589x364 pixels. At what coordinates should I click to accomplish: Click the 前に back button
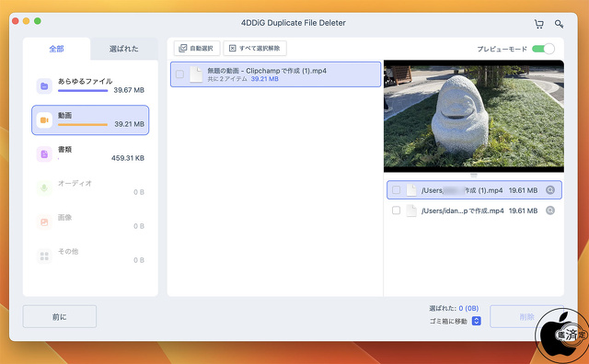tap(59, 317)
